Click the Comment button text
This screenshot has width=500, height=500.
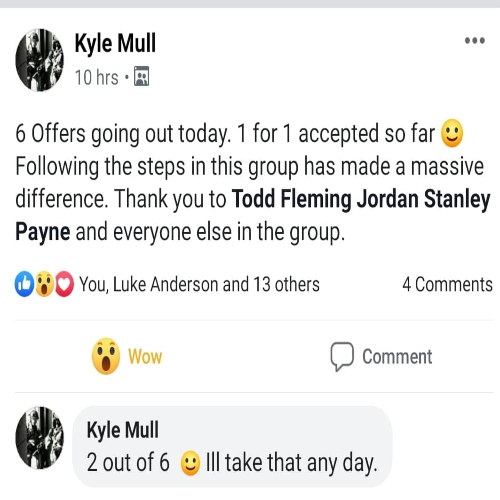397,356
